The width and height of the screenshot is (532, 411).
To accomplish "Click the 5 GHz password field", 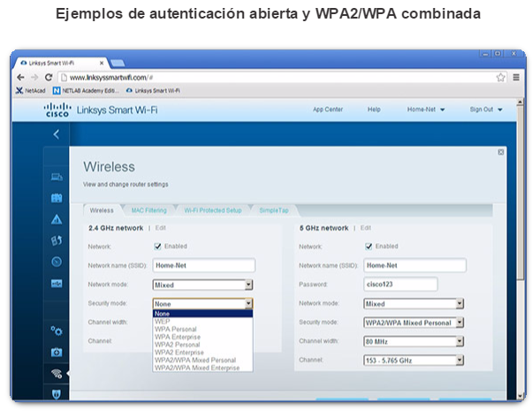I will point(400,284).
